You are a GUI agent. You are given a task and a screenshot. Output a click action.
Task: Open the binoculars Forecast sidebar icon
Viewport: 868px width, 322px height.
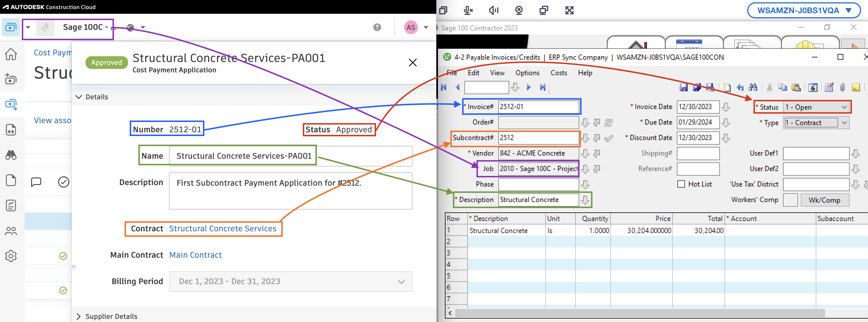11,155
